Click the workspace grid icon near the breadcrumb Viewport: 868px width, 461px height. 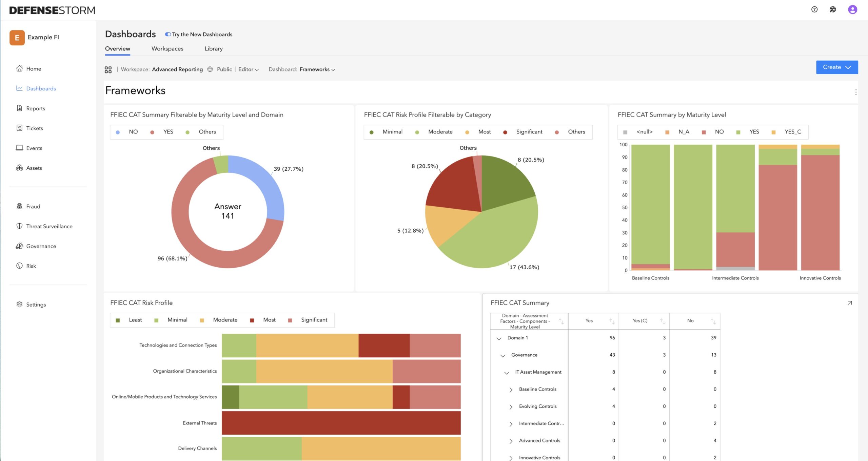click(x=108, y=69)
